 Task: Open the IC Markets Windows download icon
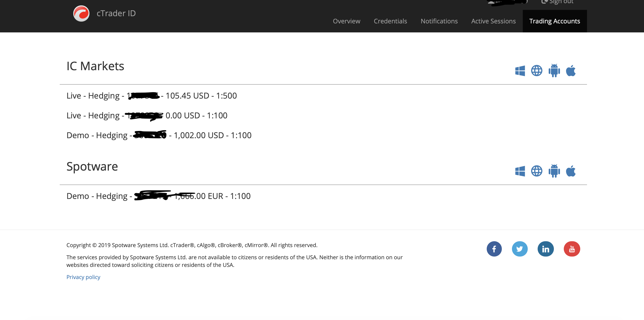tap(520, 71)
